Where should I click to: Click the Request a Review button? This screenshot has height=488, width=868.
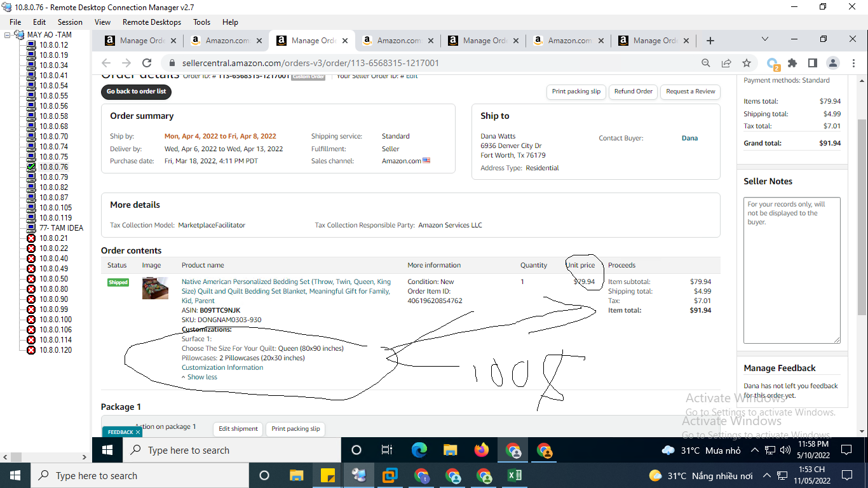click(690, 91)
